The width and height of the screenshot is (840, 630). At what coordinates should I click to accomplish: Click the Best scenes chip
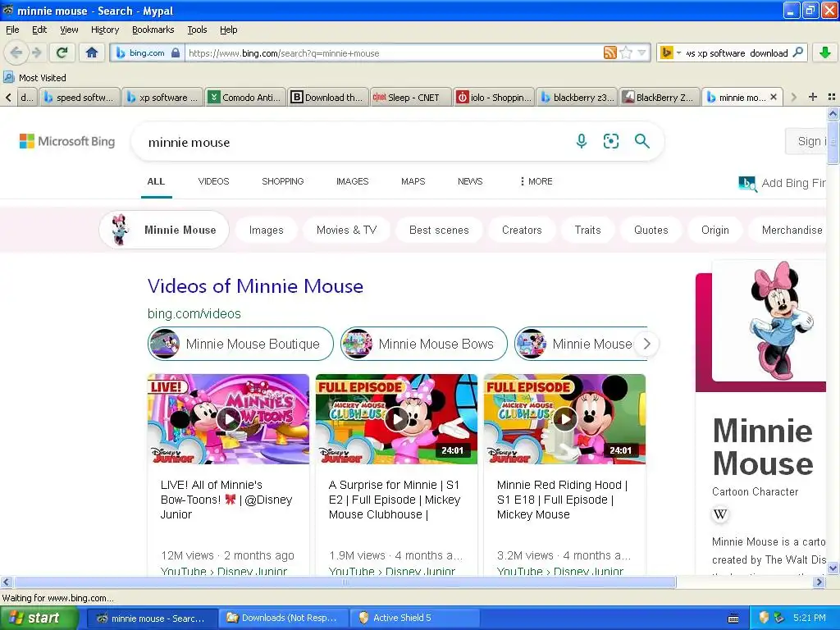(440, 230)
